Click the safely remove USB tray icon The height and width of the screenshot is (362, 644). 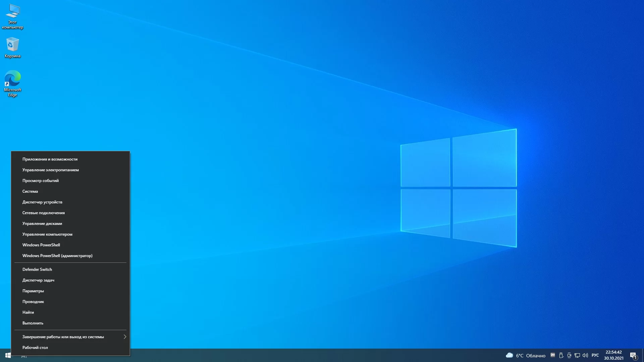[561, 355]
